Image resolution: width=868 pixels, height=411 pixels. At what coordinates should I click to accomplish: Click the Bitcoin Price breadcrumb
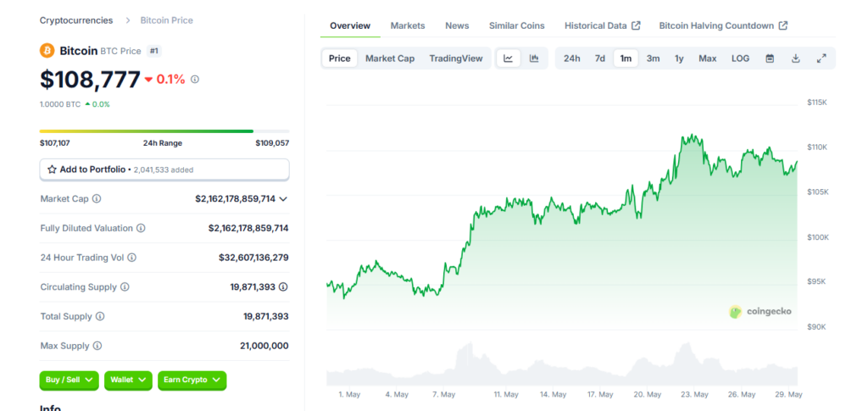point(167,20)
